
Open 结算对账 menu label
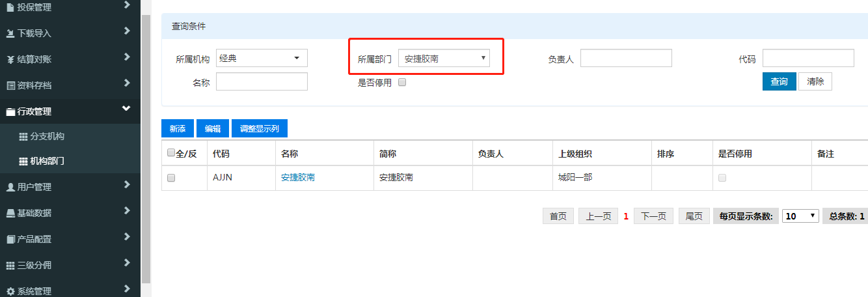(34, 59)
